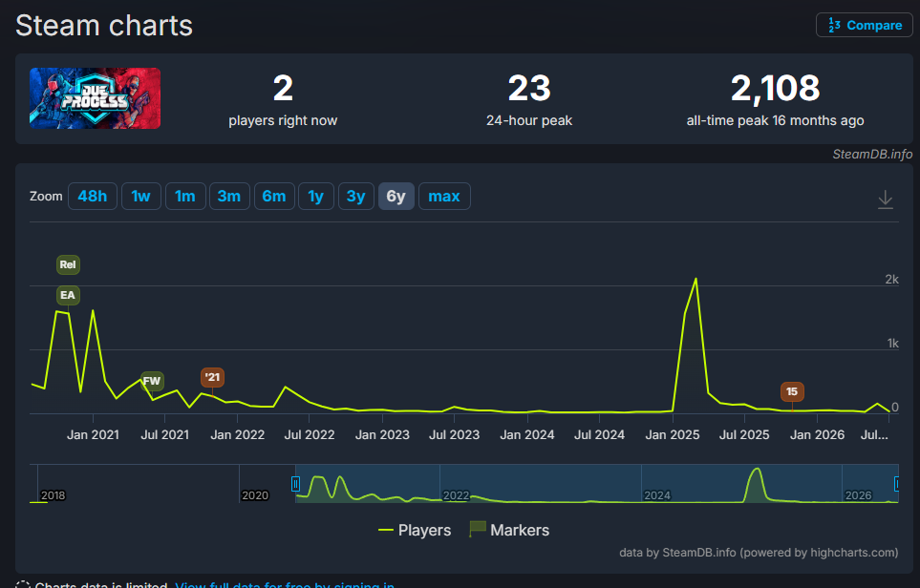Screen dimensions: 920x588
Task: Click the Markers flag icon in legend
Action: (477, 529)
